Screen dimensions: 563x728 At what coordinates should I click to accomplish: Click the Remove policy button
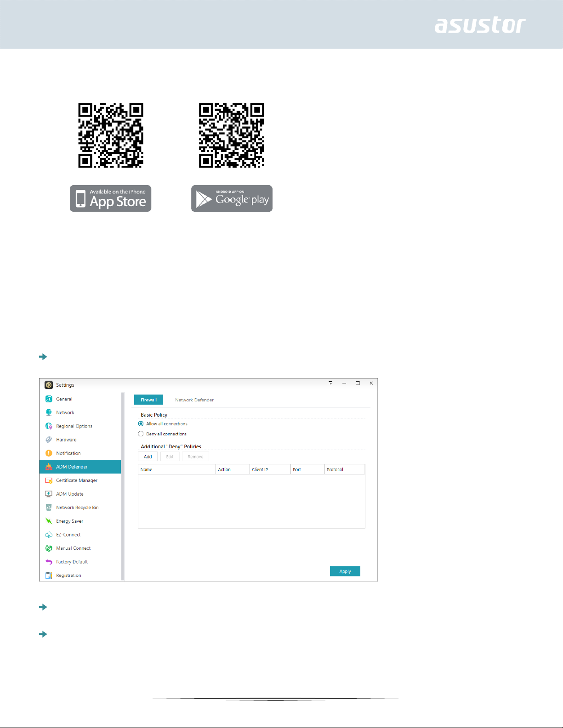[196, 457]
